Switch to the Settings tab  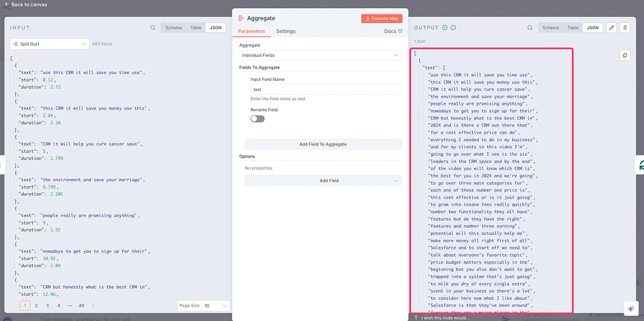click(286, 31)
